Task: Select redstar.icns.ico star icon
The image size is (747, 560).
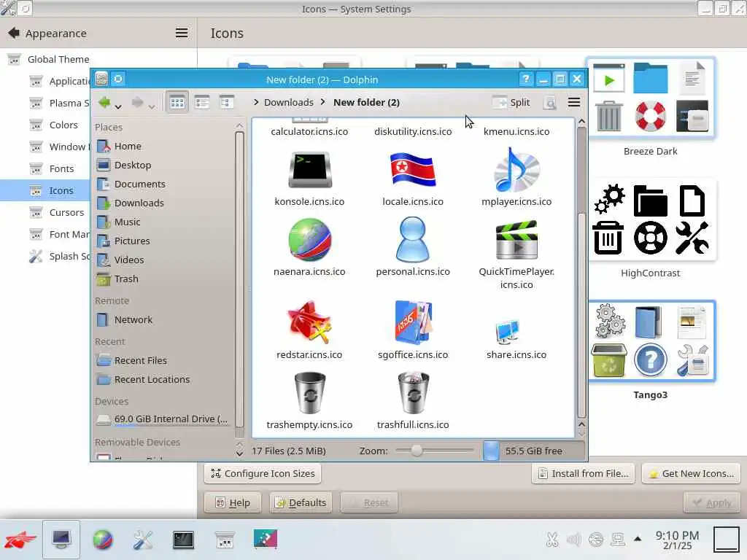Action: tap(309, 322)
